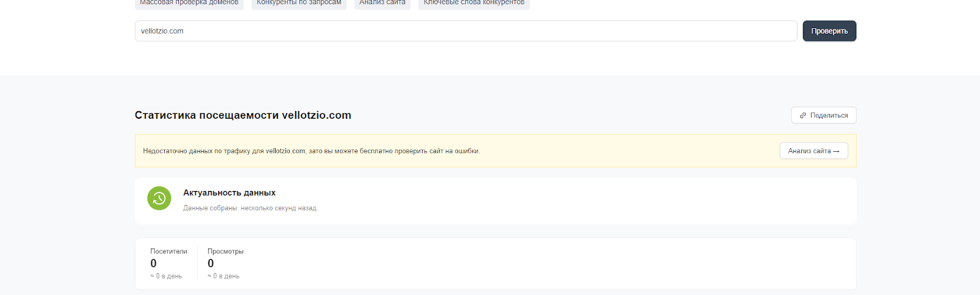Click the chain link icon beside Поделиться

click(x=803, y=116)
